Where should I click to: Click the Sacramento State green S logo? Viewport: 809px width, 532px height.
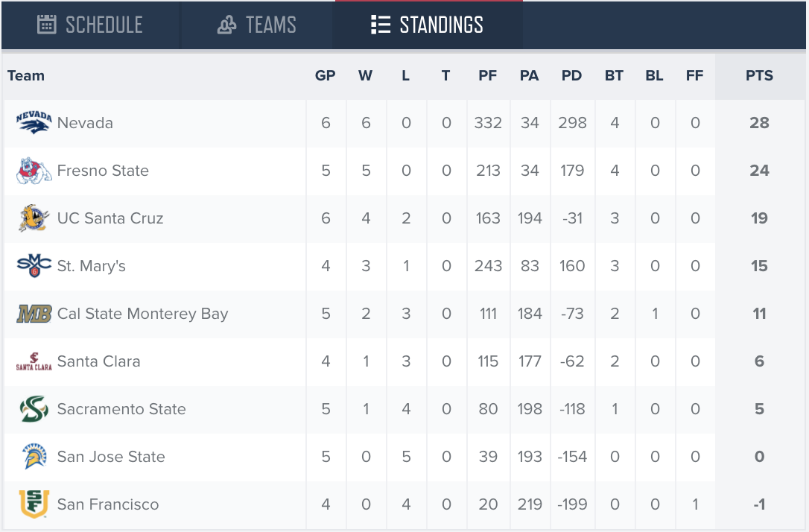[x=34, y=408]
